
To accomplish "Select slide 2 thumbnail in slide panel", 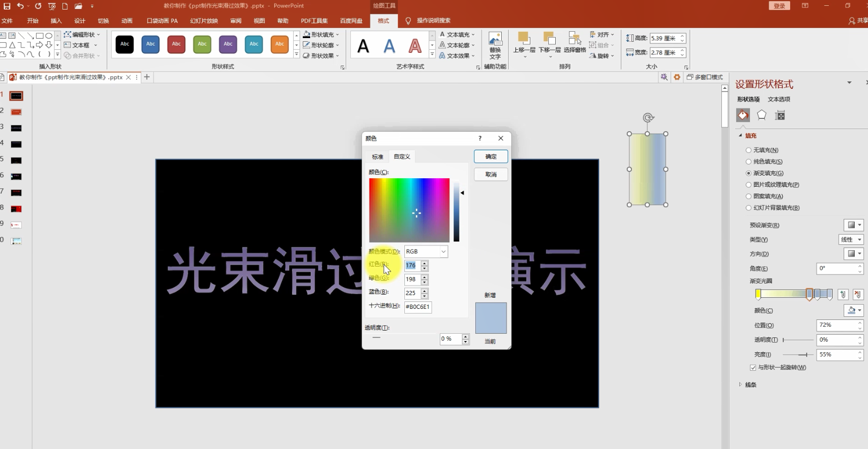I will [16, 112].
